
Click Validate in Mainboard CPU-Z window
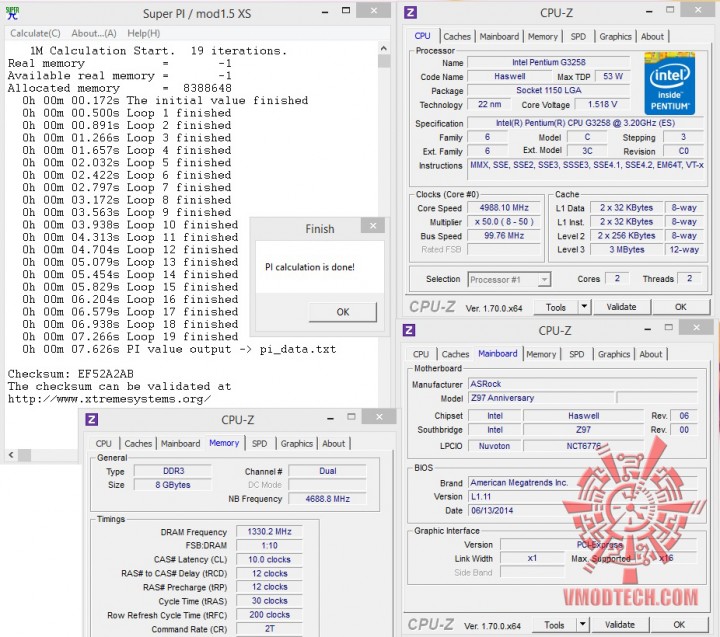pos(620,625)
